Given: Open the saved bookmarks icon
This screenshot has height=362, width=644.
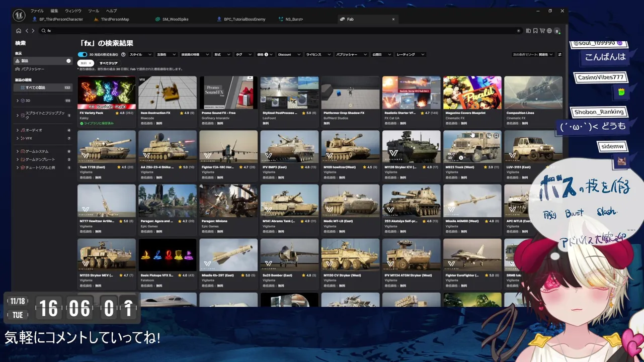Looking at the screenshot, I should tap(535, 31).
